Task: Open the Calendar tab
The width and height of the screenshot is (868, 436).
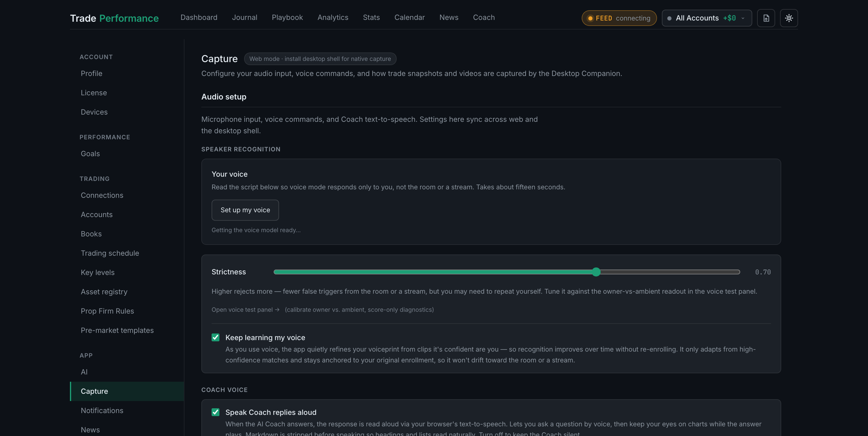Action: point(409,17)
